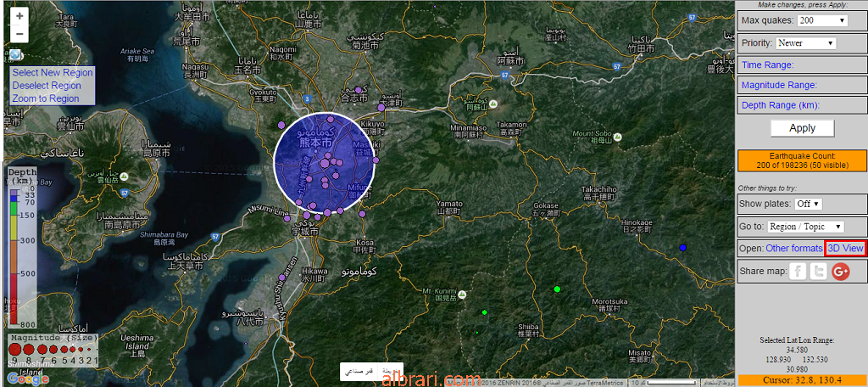The width and height of the screenshot is (868, 387).
Task: Open the Priority dropdown set to Newer
Action: coord(806,42)
